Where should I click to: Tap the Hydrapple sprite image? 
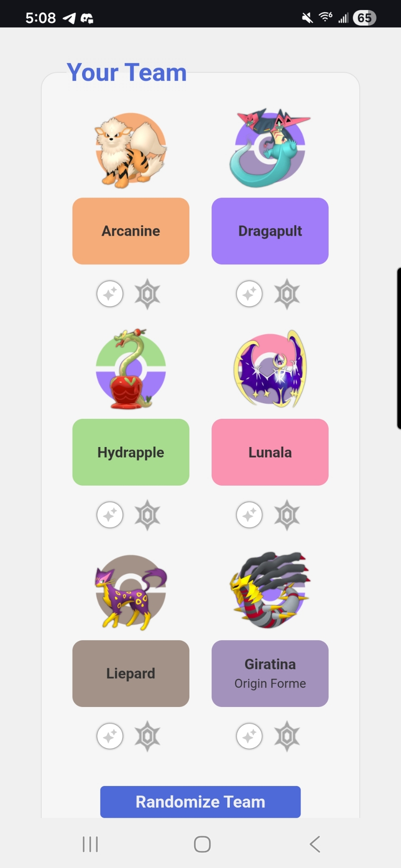coord(131,369)
